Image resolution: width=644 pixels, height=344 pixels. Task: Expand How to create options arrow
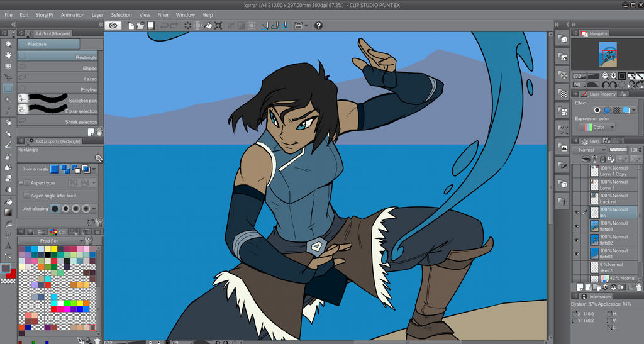click(x=94, y=169)
